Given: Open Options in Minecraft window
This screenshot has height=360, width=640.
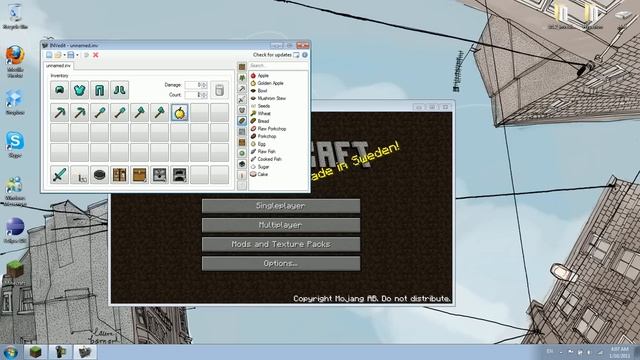Looking at the screenshot, I should click(281, 264).
